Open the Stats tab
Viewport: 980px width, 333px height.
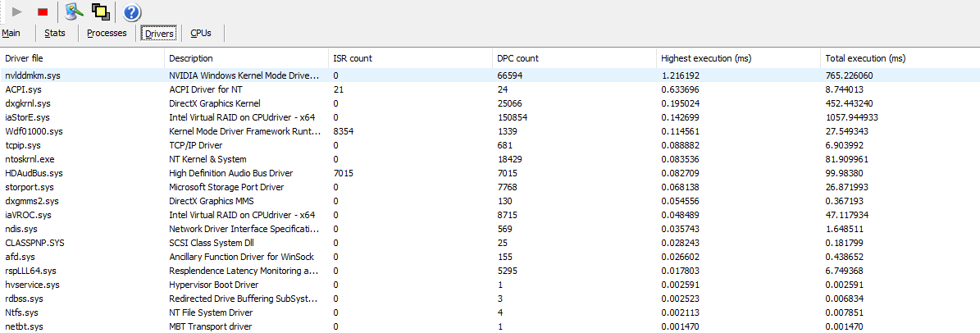click(55, 34)
